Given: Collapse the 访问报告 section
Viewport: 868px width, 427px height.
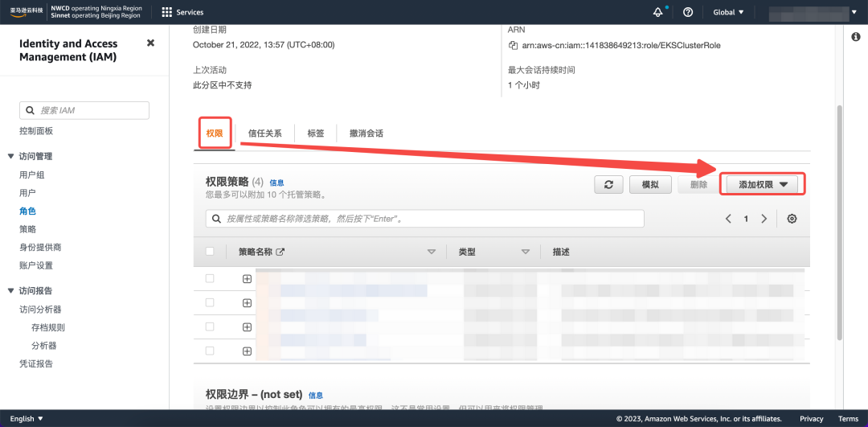Looking at the screenshot, I should click(11, 291).
